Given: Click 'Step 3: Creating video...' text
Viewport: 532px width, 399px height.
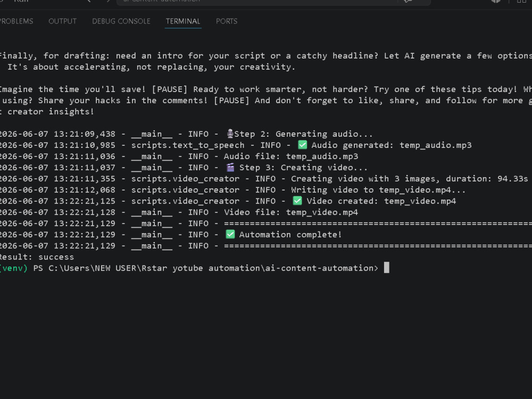Looking at the screenshot, I should tap(303, 167).
